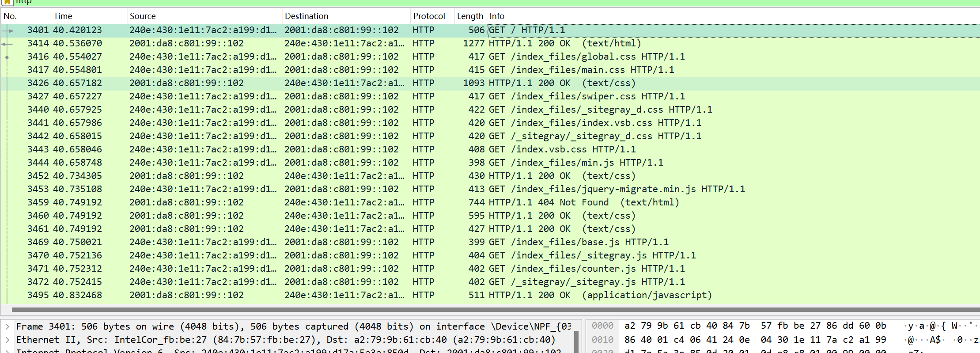This screenshot has height=353, width=980.
Task: Select the GET /index_files/main.css packet
Action: point(490,70)
